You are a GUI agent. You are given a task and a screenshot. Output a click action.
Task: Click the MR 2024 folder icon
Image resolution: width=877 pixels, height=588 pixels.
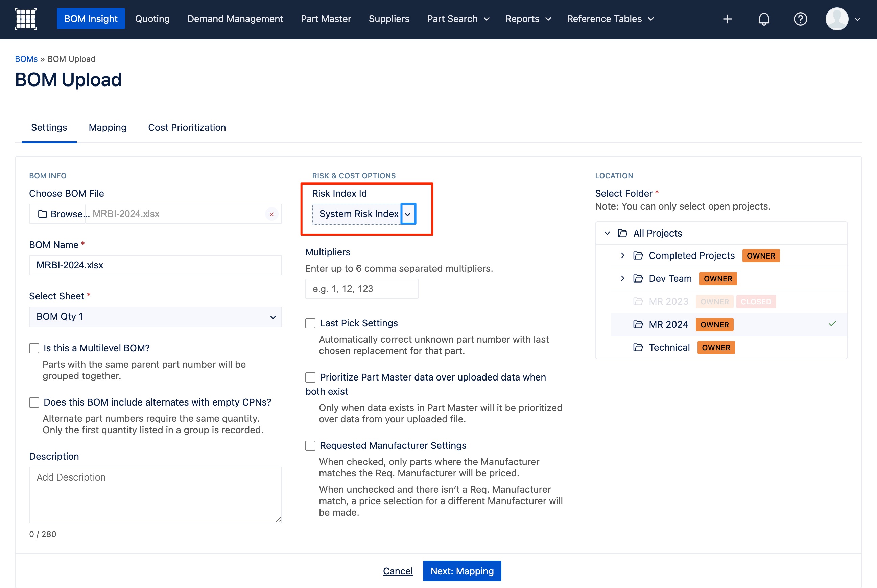coord(638,324)
